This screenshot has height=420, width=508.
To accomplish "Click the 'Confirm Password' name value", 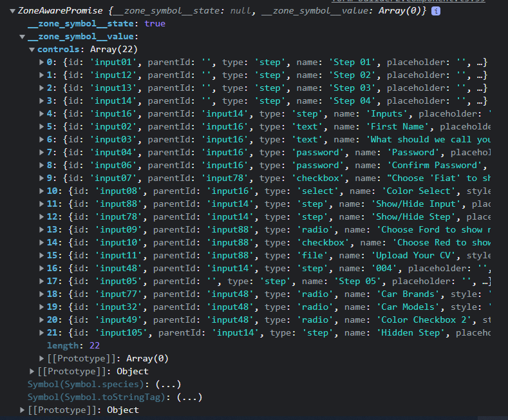I will [435, 166].
